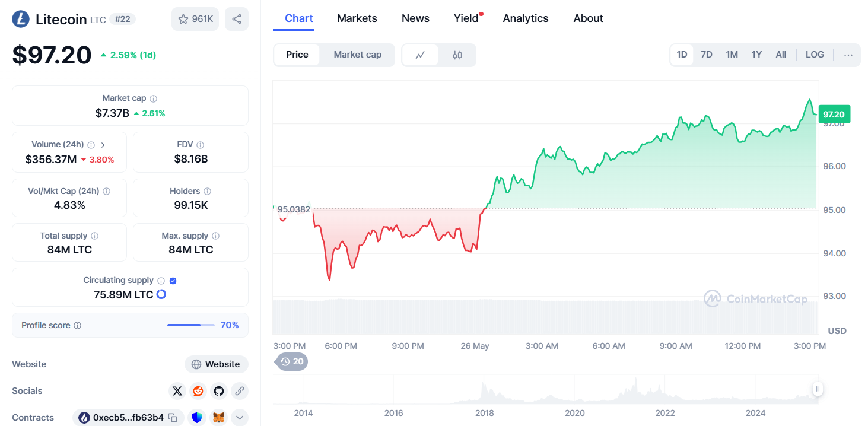Add contract to MetaMask via fox icon
868x426 pixels.
219,418
